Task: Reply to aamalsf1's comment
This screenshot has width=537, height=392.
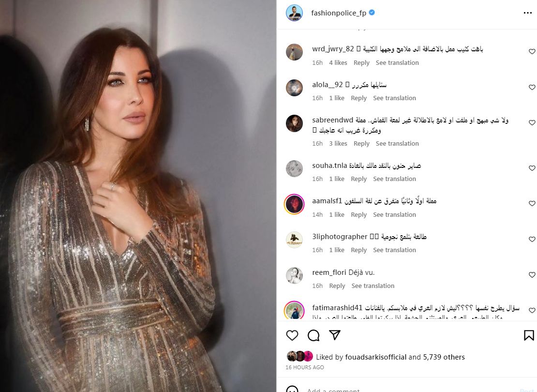Action: (x=358, y=215)
